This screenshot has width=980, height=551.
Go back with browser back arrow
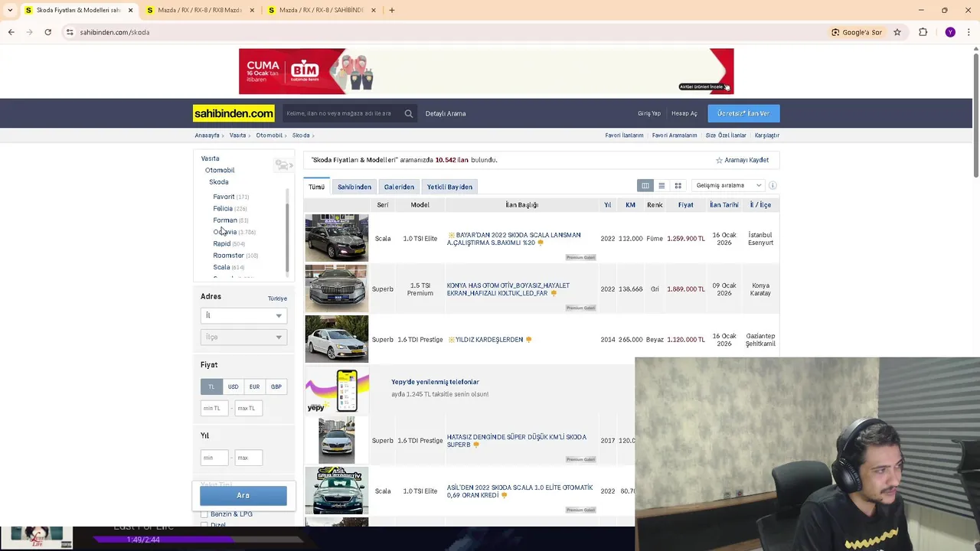click(x=11, y=32)
